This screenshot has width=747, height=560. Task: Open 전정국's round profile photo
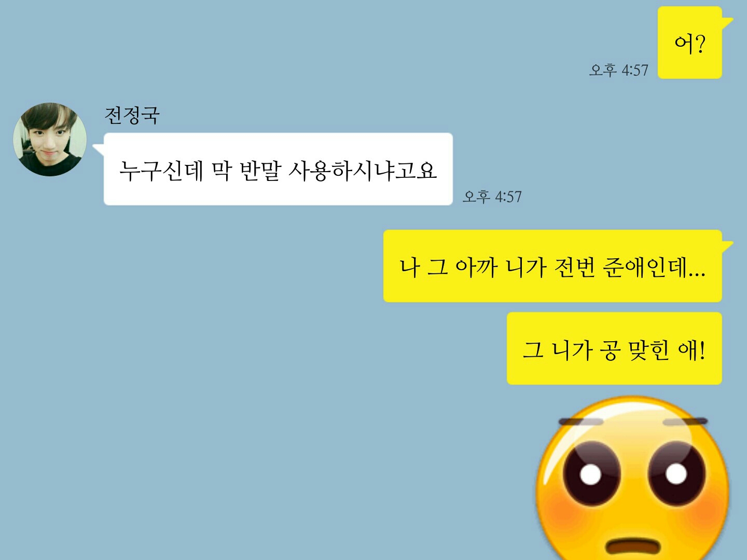click(x=50, y=139)
